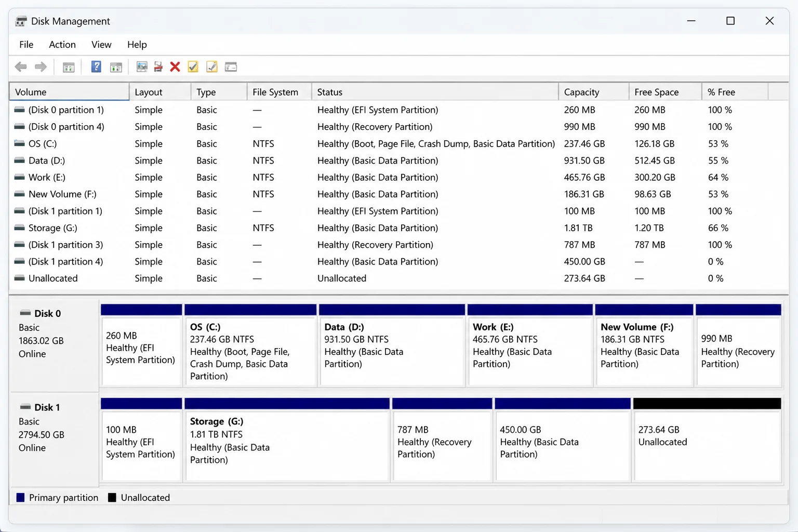This screenshot has width=798, height=532.
Task: Open the File menu
Action: [x=26, y=45]
